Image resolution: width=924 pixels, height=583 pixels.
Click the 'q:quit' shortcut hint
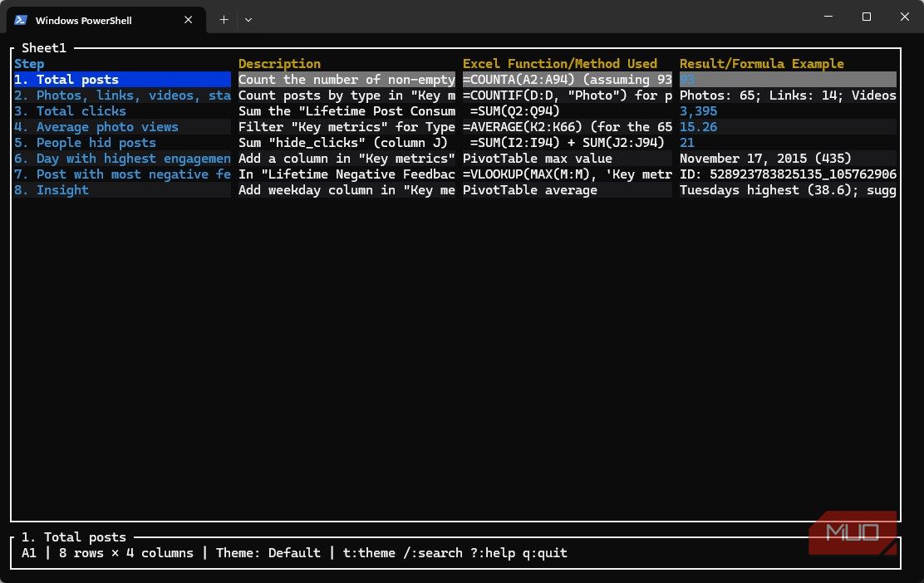tap(545, 553)
